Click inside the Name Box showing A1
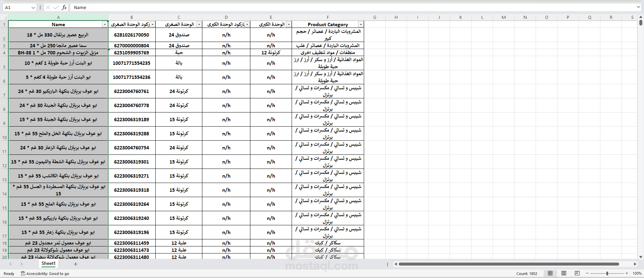The image size is (644, 278). point(17,7)
